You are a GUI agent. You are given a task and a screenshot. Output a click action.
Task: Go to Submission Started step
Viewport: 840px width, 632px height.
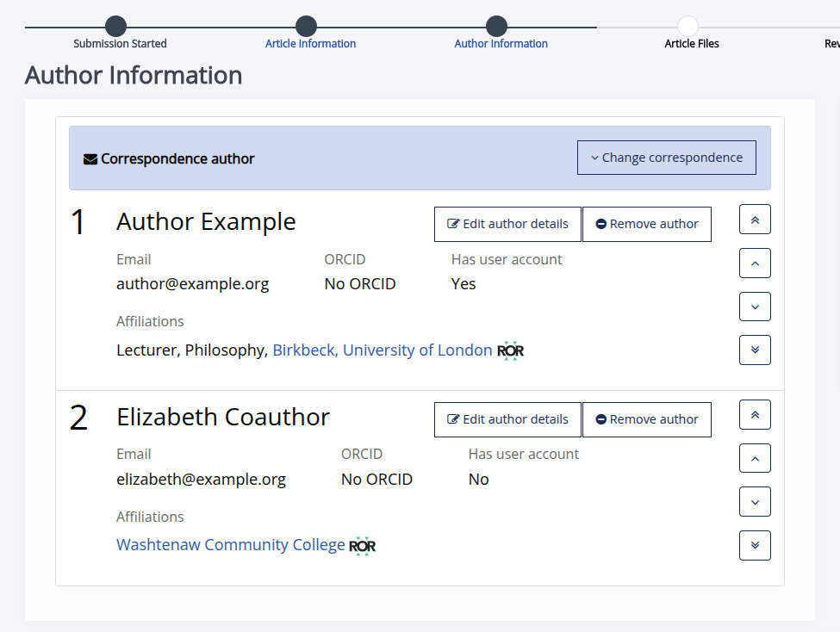pos(116,27)
